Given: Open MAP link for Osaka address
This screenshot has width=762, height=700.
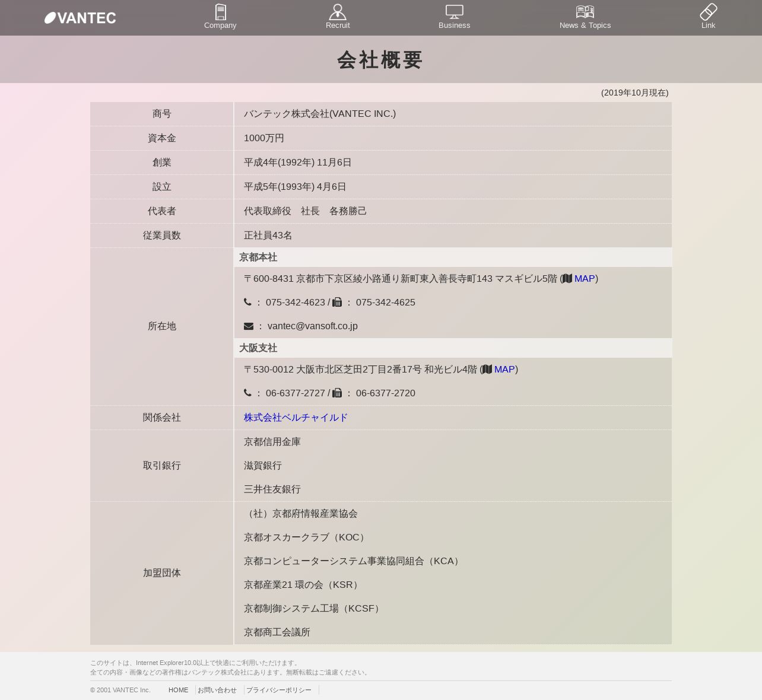Looking at the screenshot, I should pyautogui.click(x=504, y=370).
